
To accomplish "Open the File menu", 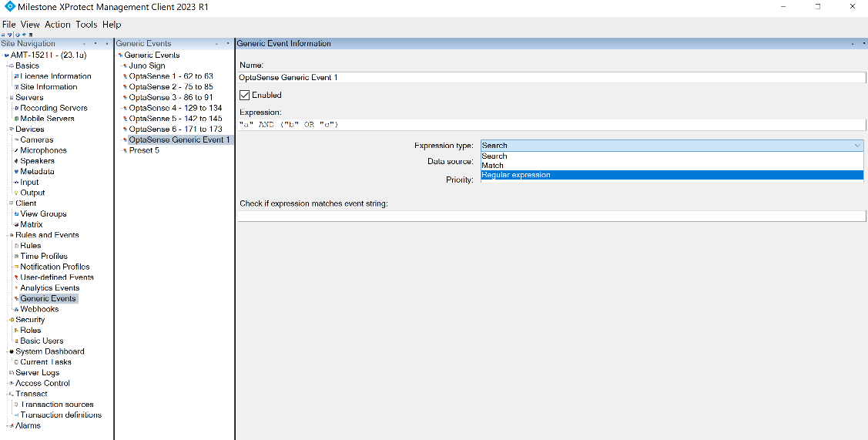I will (9, 25).
